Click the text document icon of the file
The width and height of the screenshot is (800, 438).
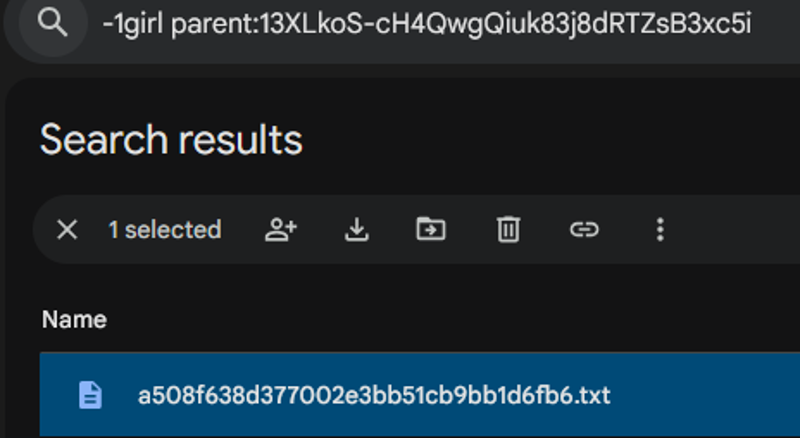(x=90, y=395)
